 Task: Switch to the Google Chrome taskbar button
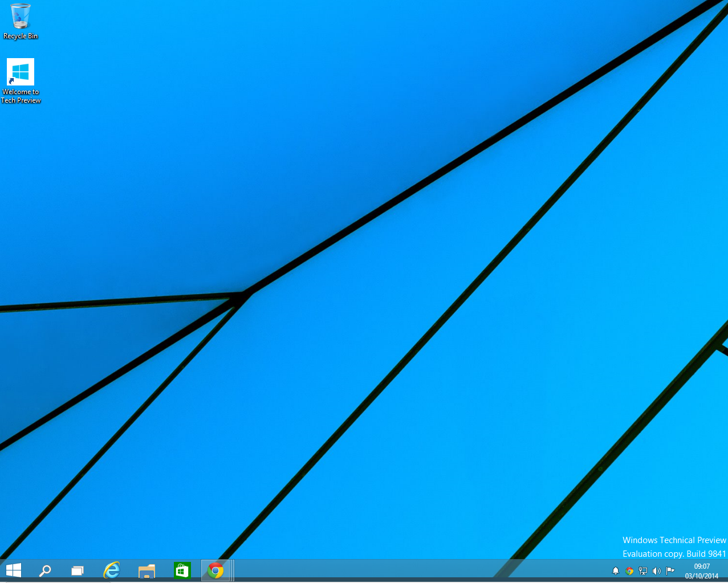215,570
